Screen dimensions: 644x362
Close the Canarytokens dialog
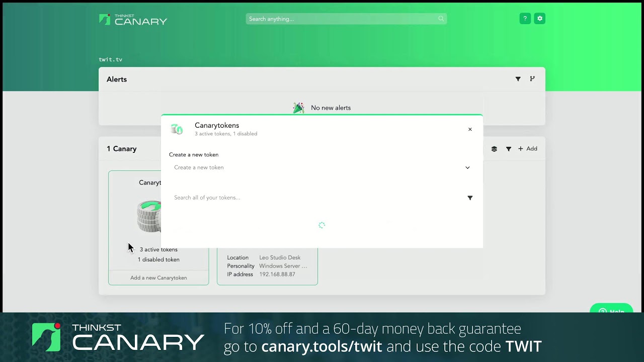pos(470,129)
